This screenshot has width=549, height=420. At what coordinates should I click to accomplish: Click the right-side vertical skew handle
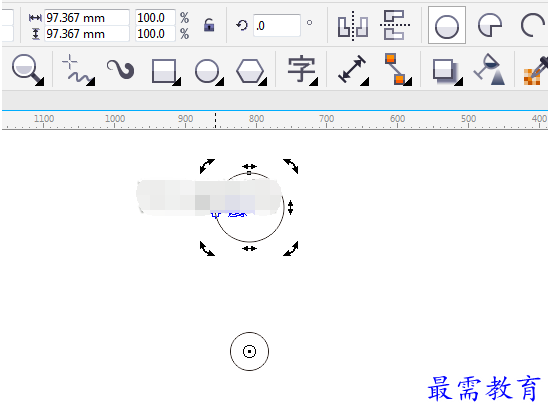tap(290, 207)
